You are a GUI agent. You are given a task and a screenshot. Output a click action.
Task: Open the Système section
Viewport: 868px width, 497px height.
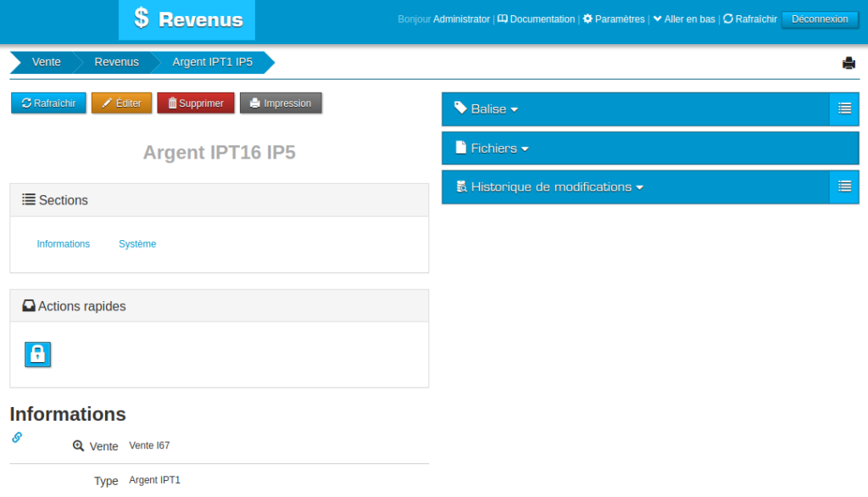(x=136, y=243)
